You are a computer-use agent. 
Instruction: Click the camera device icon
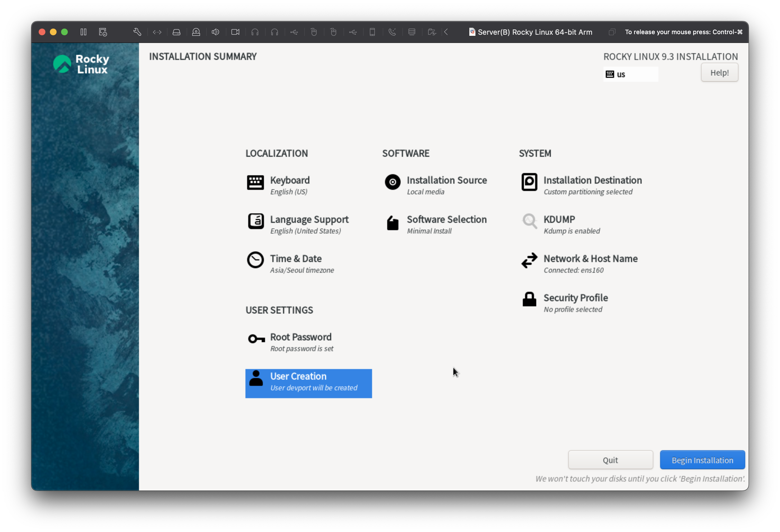tap(235, 32)
